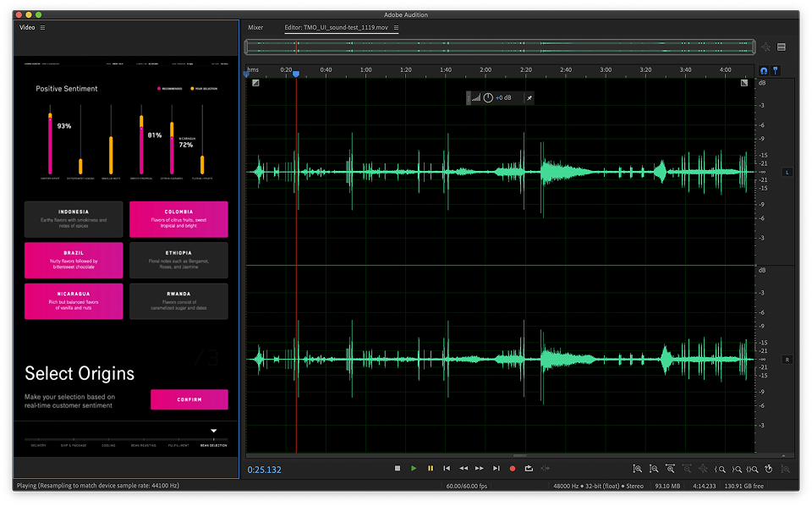
Task: Click the green Play button
Action: 414,469
